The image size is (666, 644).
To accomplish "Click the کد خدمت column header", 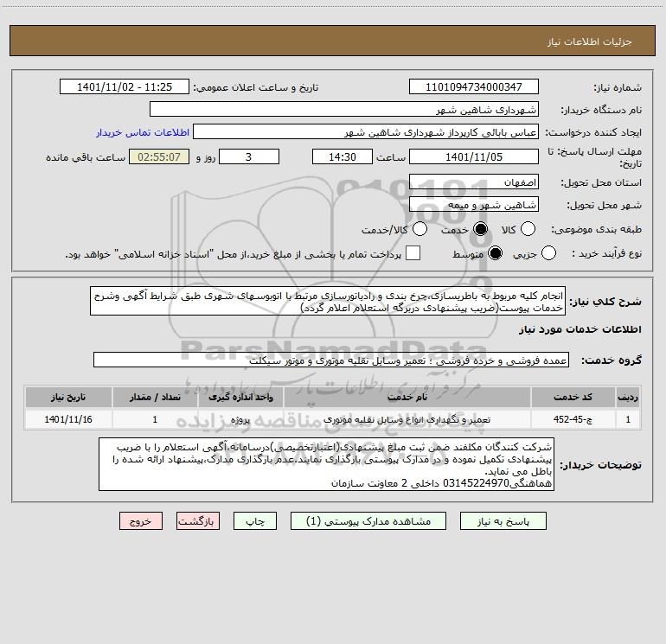I will 573,398.
